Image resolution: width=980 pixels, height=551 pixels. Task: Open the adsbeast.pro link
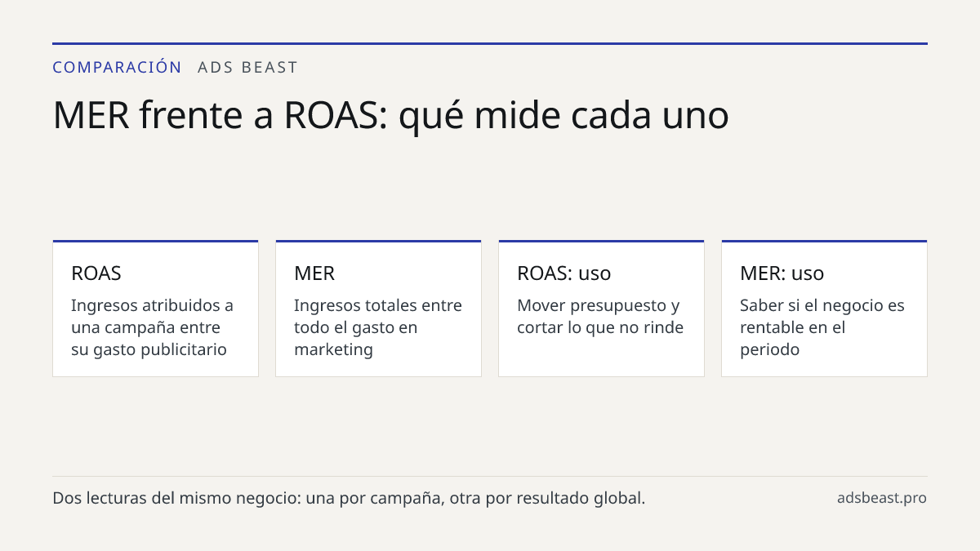[881, 498]
